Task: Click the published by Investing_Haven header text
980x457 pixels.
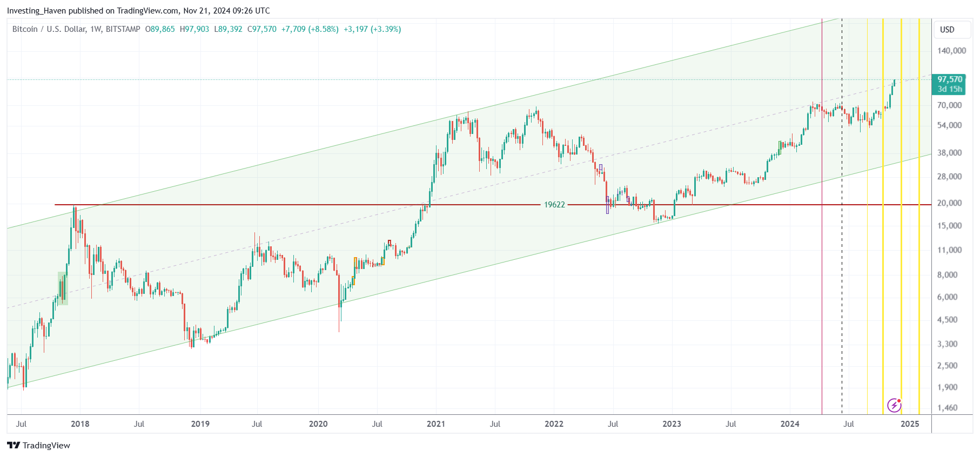Action: click(x=138, y=11)
